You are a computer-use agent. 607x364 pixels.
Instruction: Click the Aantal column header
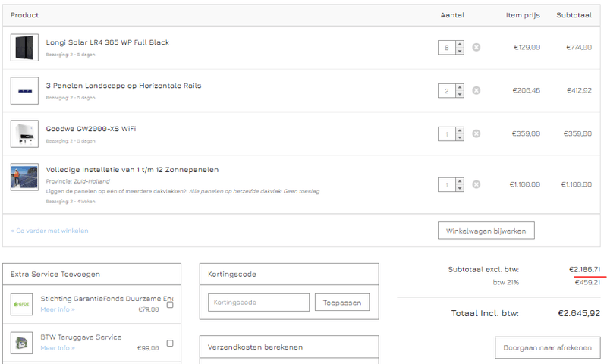pyautogui.click(x=452, y=15)
